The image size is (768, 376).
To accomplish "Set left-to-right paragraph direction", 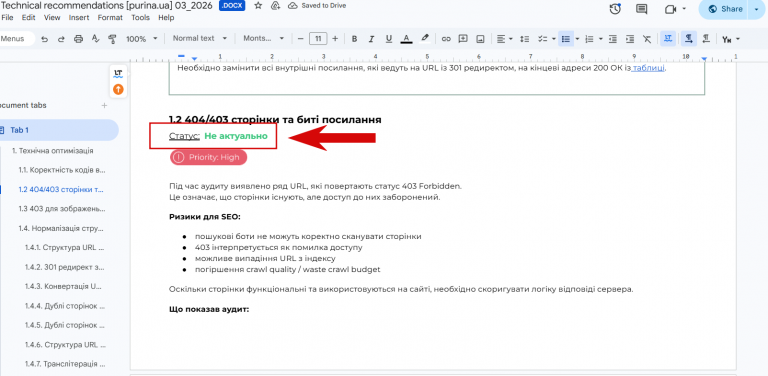I will pyautogui.click(x=689, y=39).
